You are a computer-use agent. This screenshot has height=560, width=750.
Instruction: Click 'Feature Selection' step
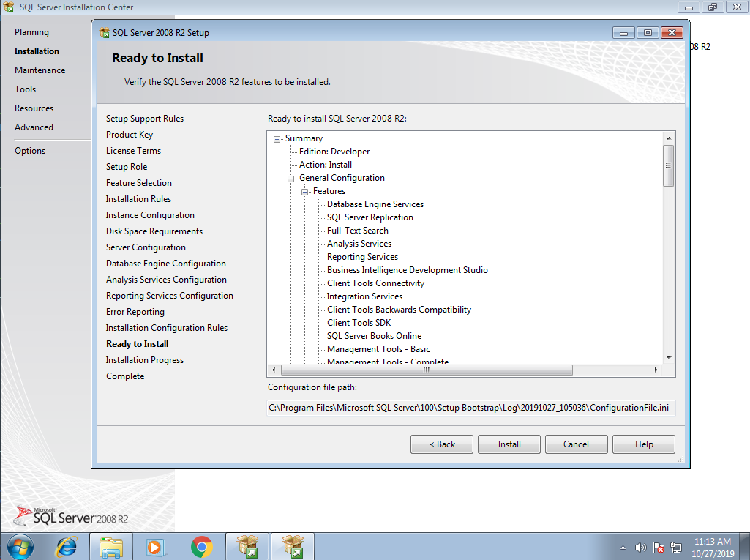click(x=139, y=183)
